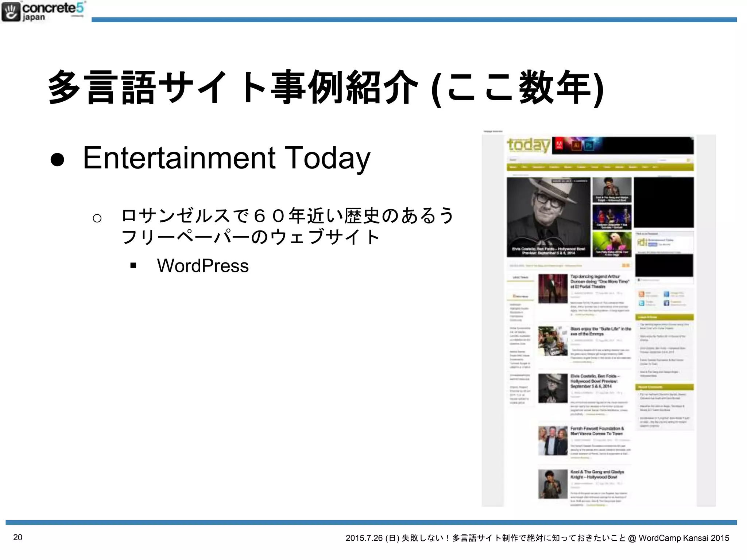Click the orange ticker arrow buttons below the featured images
Screen dimensions: 747x560
[x=626, y=265]
